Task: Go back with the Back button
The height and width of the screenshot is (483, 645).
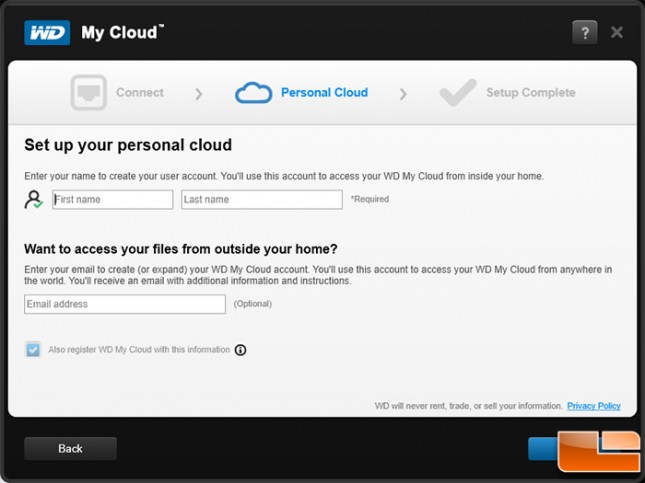Action: [x=70, y=448]
